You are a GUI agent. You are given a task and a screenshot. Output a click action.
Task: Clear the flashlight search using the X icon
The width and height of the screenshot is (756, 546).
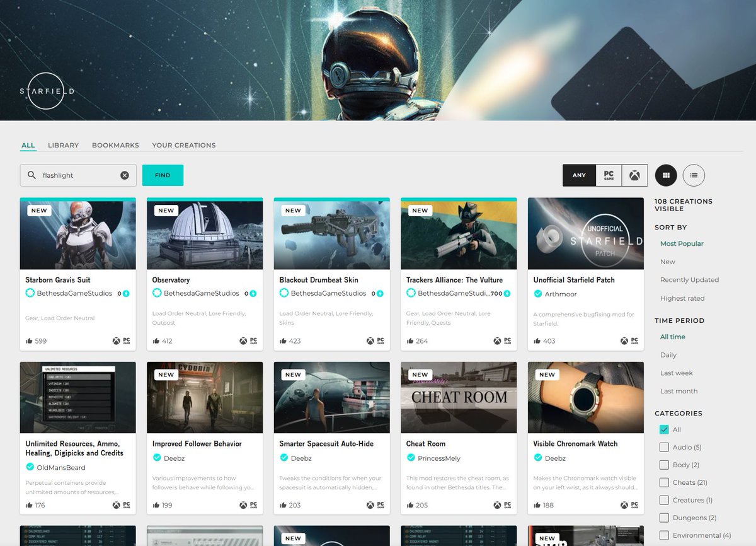point(124,175)
